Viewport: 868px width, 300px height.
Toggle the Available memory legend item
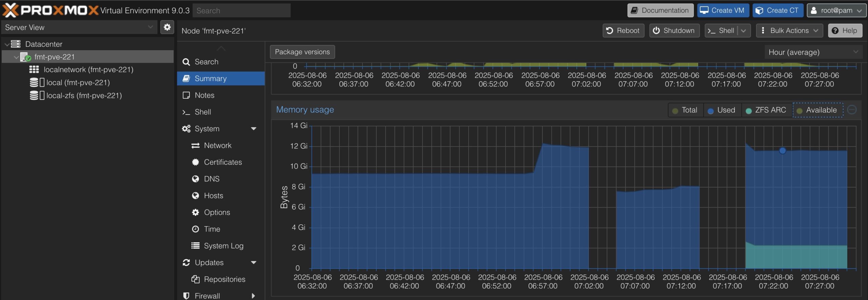[817, 110]
